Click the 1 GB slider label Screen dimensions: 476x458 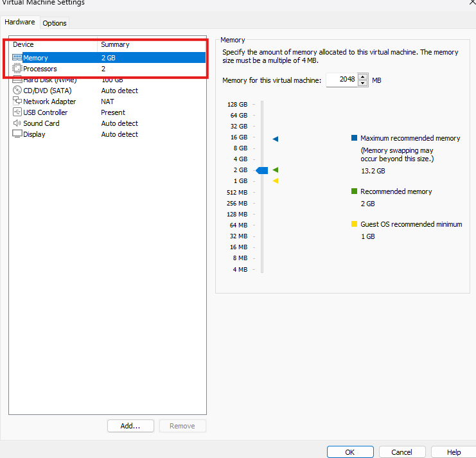click(x=240, y=181)
